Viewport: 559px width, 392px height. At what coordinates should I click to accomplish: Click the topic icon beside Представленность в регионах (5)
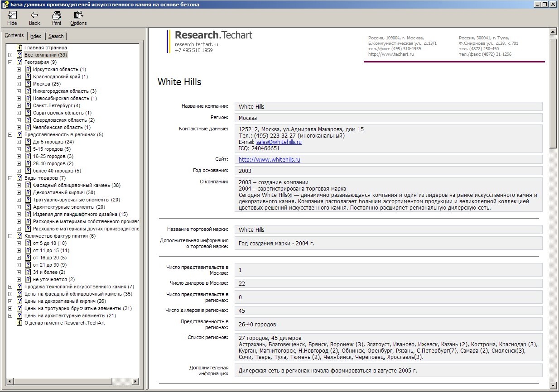[19, 134]
